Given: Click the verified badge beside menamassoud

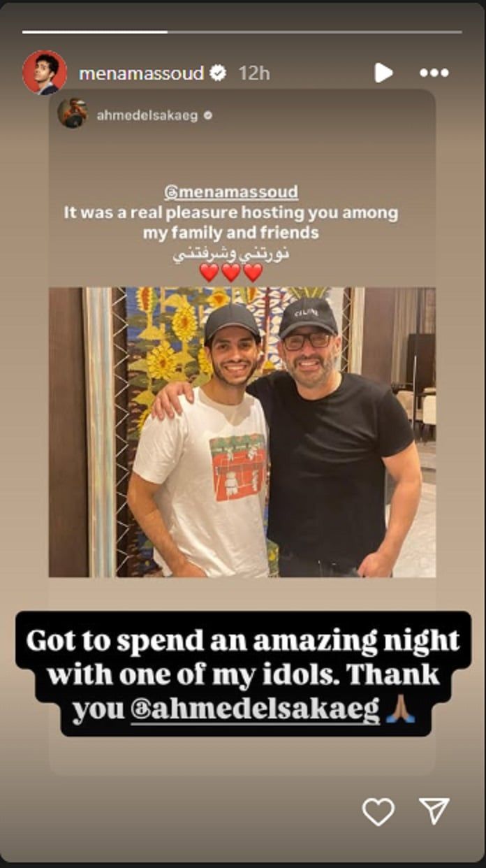Looking at the screenshot, I should click(219, 73).
